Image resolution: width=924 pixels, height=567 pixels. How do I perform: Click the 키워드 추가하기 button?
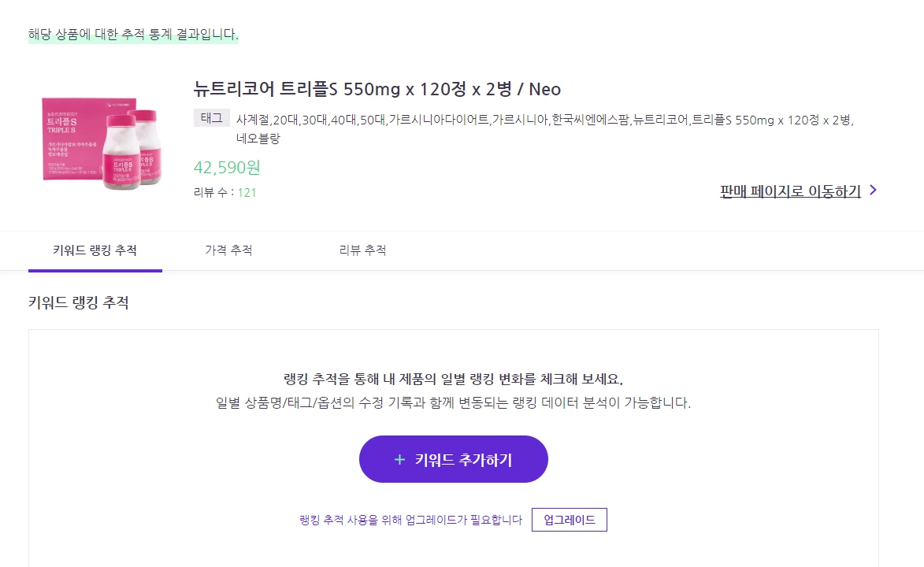[x=454, y=458]
